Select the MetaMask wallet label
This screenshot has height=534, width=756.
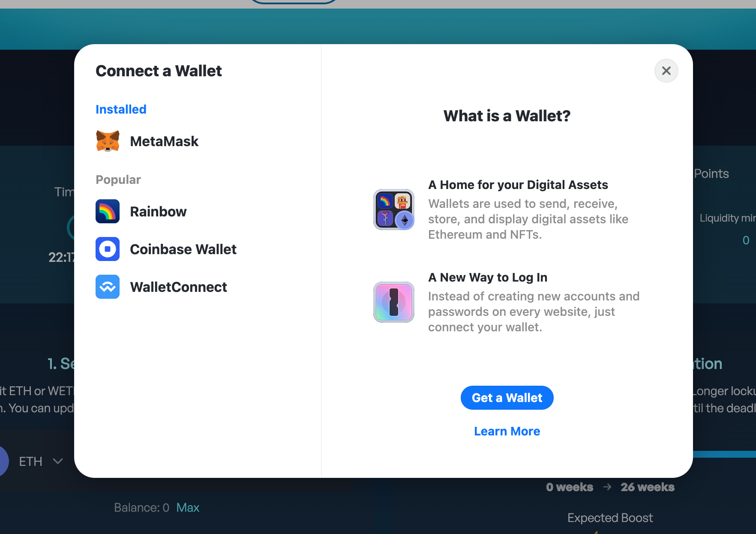164,141
